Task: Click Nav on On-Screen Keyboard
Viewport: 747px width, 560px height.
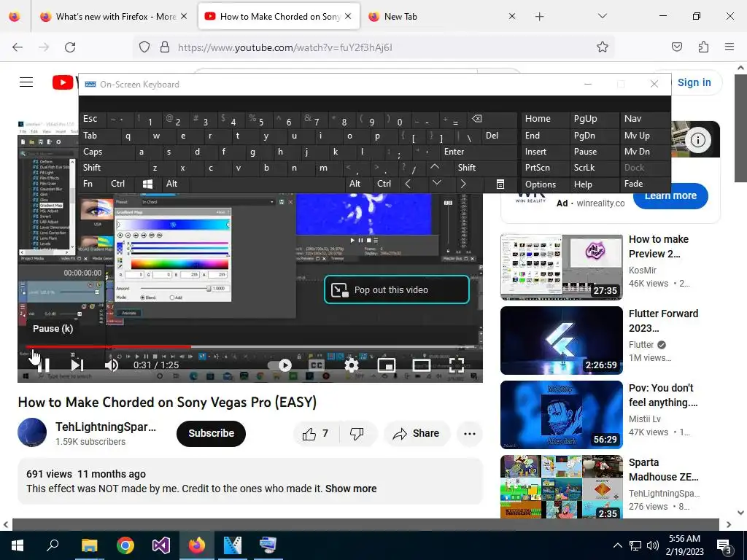Action: 645,119
